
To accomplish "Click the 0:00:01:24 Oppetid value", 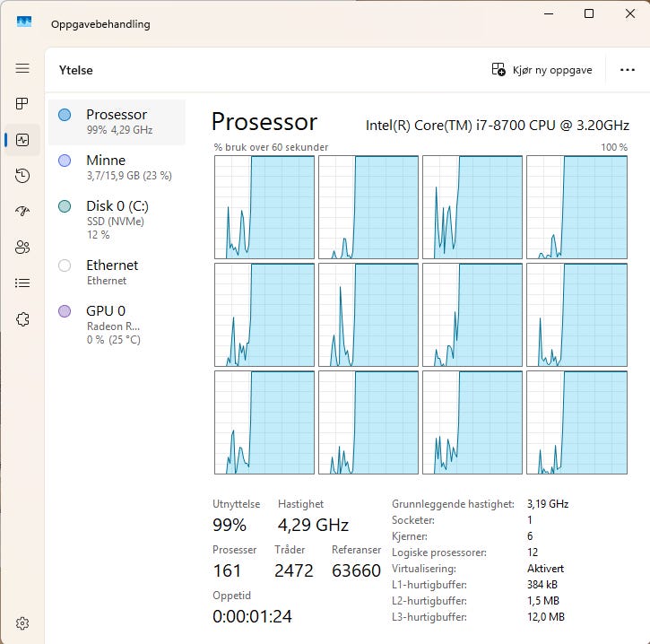I will [253, 616].
